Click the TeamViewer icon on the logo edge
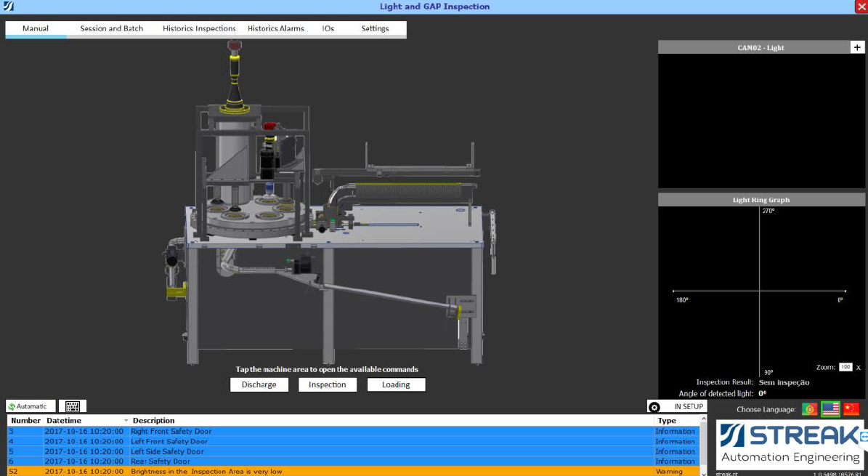 coord(864,437)
